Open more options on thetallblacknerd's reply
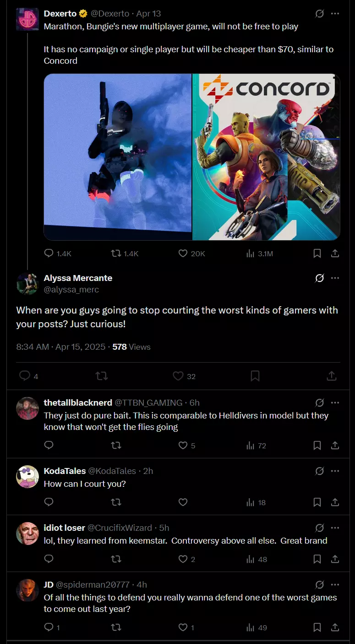 335,402
